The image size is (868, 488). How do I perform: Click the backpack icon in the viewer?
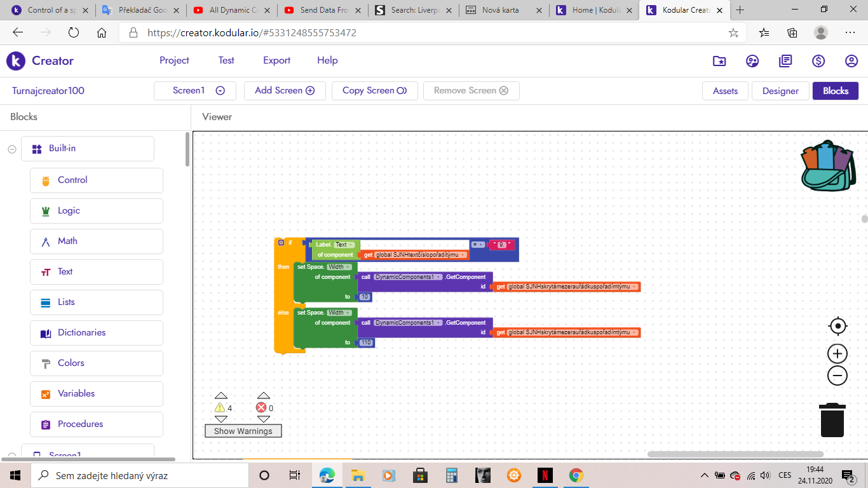[x=827, y=165]
